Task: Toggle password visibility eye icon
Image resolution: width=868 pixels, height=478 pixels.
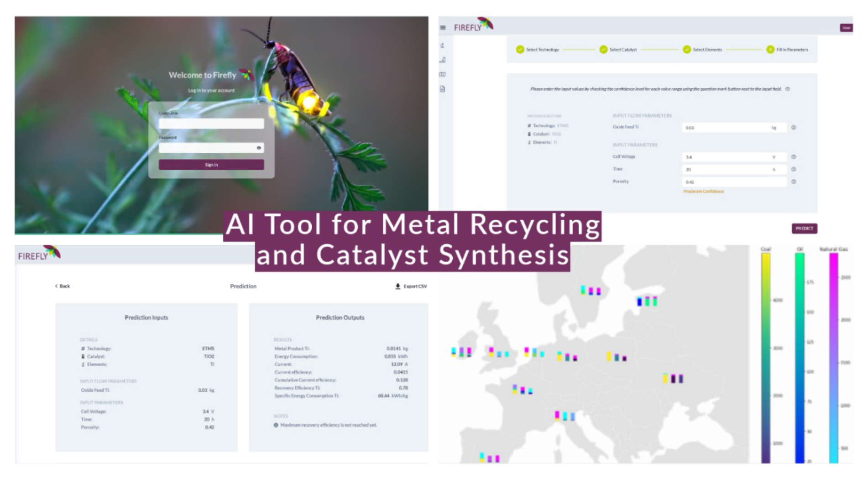Action: pyautogui.click(x=259, y=148)
